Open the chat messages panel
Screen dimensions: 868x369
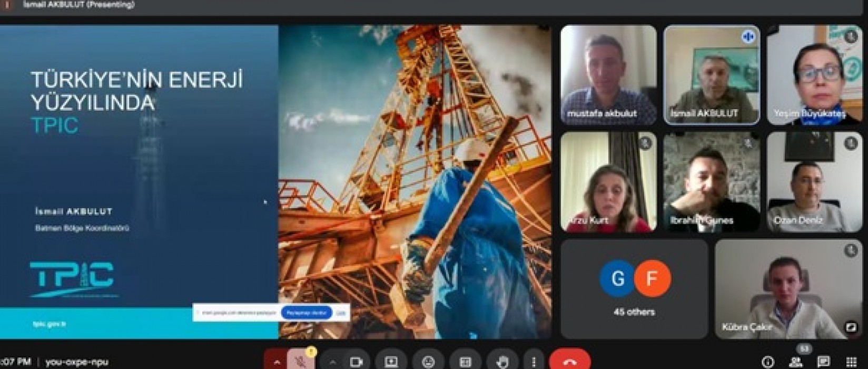824,362
